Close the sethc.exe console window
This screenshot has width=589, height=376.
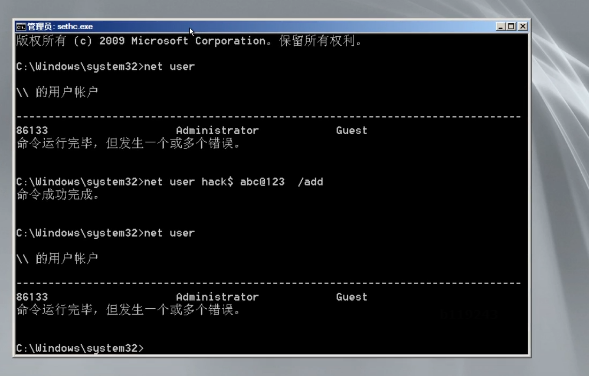523,26
